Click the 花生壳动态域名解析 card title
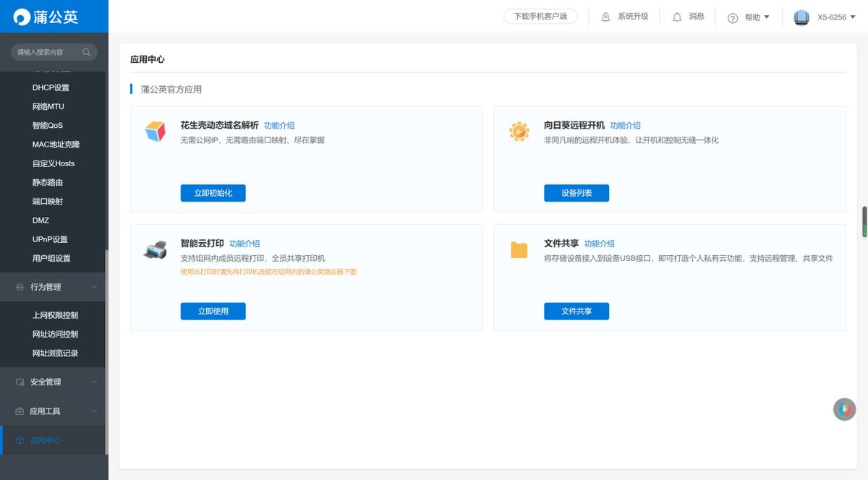This screenshot has height=480, width=868. (219, 125)
